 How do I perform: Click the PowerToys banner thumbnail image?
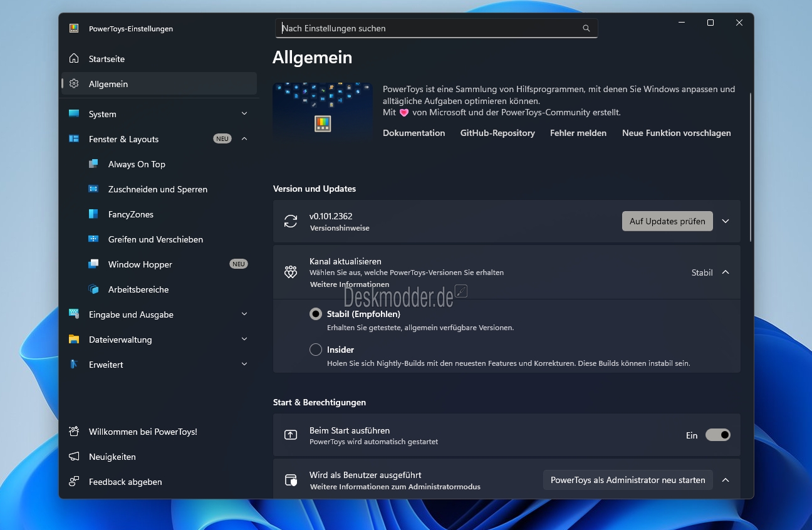click(323, 112)
